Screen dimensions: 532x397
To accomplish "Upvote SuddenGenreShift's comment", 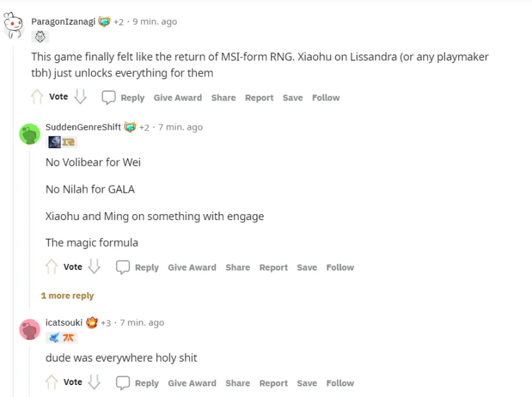I will click(51, 267).
